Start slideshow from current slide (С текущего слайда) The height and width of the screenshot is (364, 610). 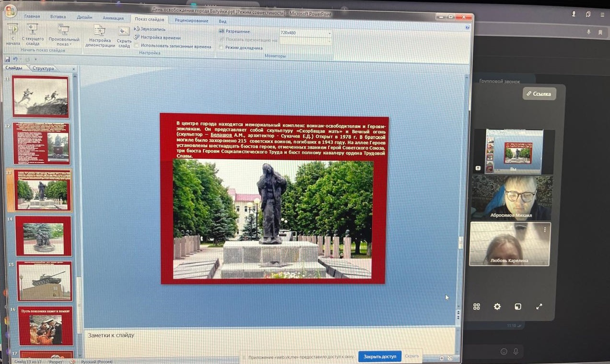click(x=33, y=35)
